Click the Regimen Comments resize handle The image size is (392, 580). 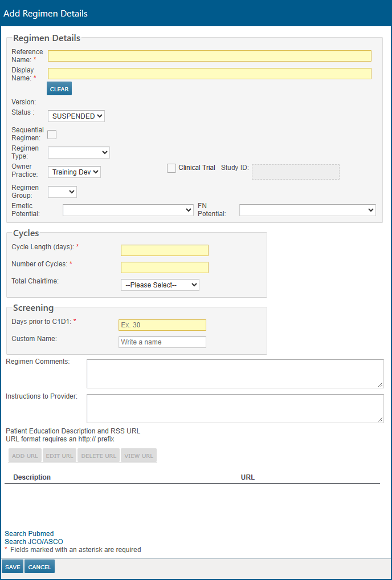[381, 385]
